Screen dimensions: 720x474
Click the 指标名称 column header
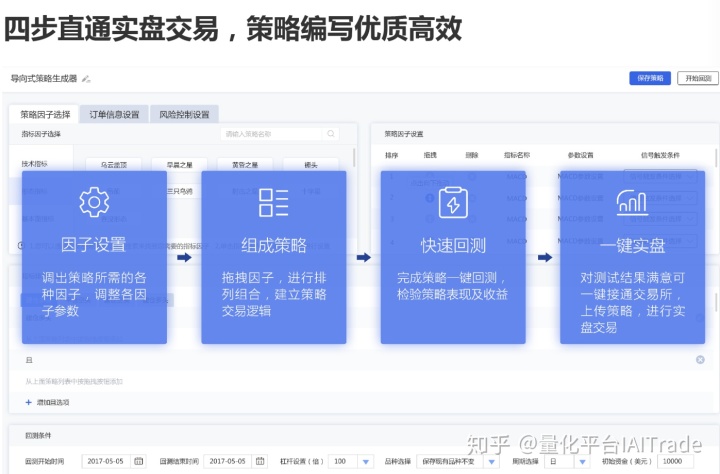coord(517,155)
